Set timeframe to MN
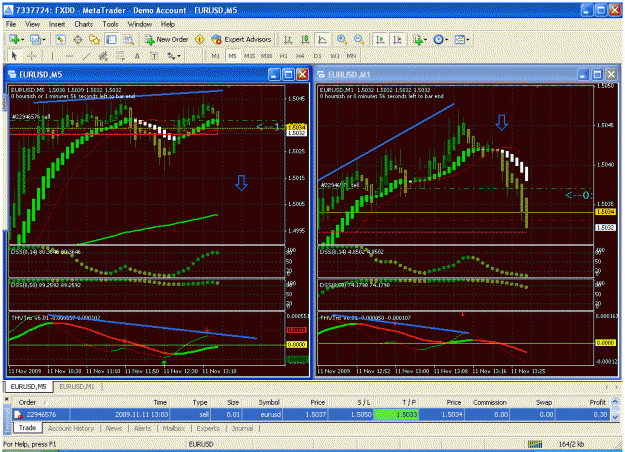Viewport: 625px width, 452px height. 351,56
